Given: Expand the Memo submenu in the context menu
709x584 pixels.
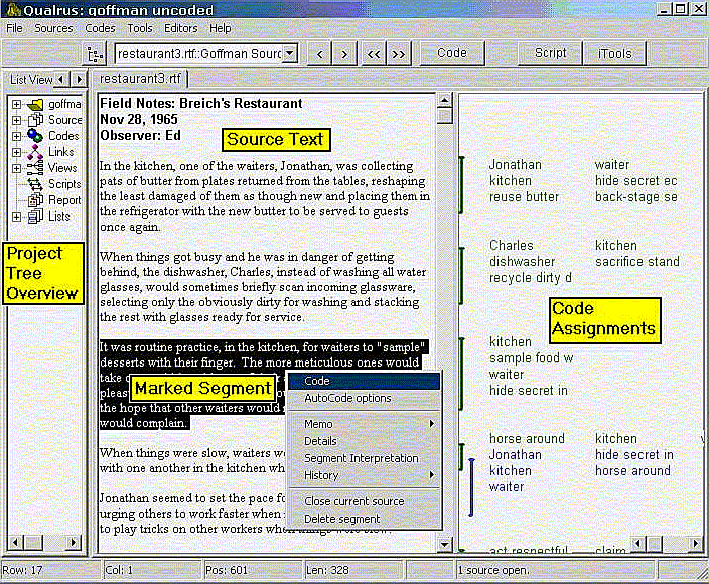Looking at the screenshot, I should [362, 424].
